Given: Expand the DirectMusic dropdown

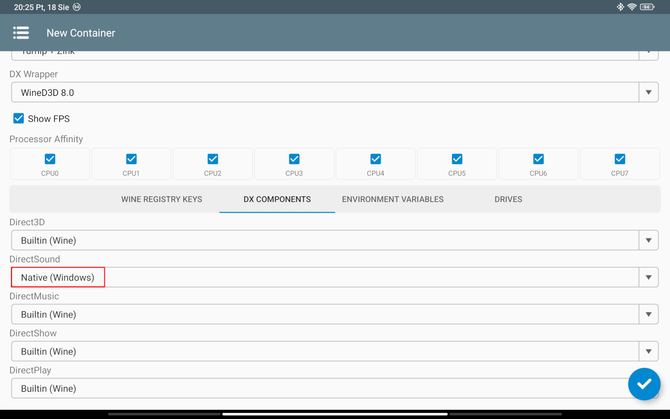Looking at the screenshot, I should [x=335, y=314].
